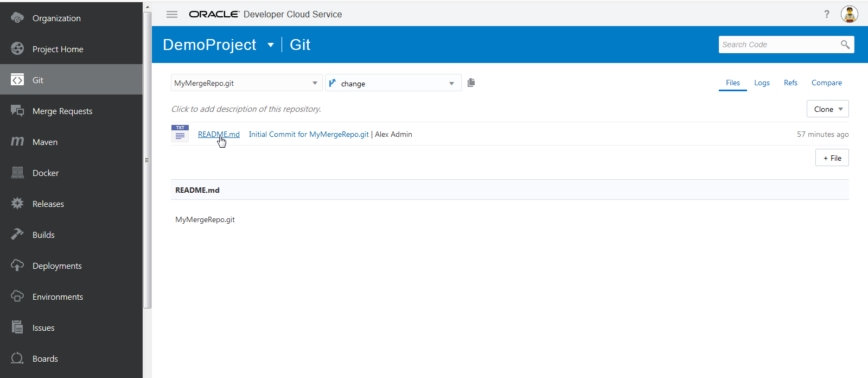Toggle the hamburger navigation menu

tap(172, 14)
